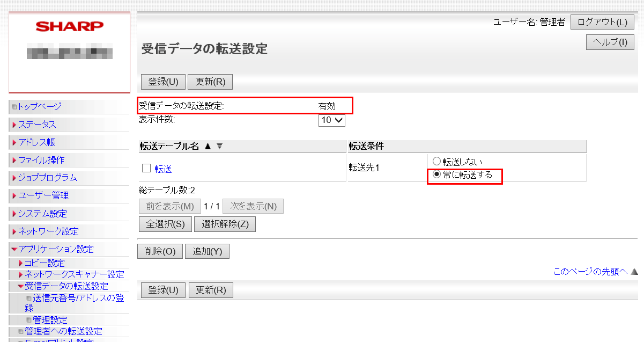Expand the ネットワーク設定 menu section
This screenshot has height=342, width=644.
48,231
